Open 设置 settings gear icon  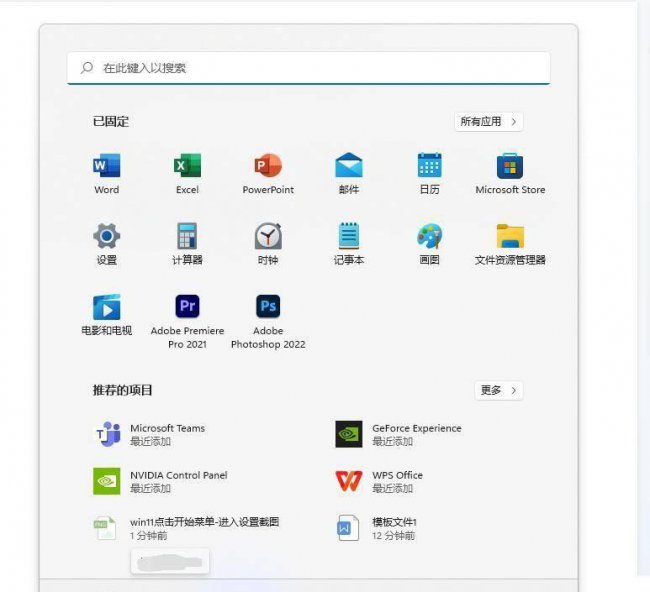click(x=107, y=236)
